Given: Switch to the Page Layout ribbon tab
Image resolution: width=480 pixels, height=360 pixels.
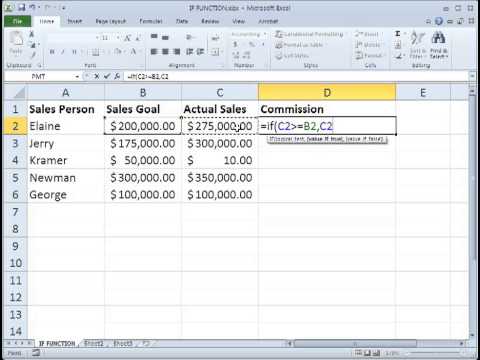Looking at the screenshot, I should [111, 21].
